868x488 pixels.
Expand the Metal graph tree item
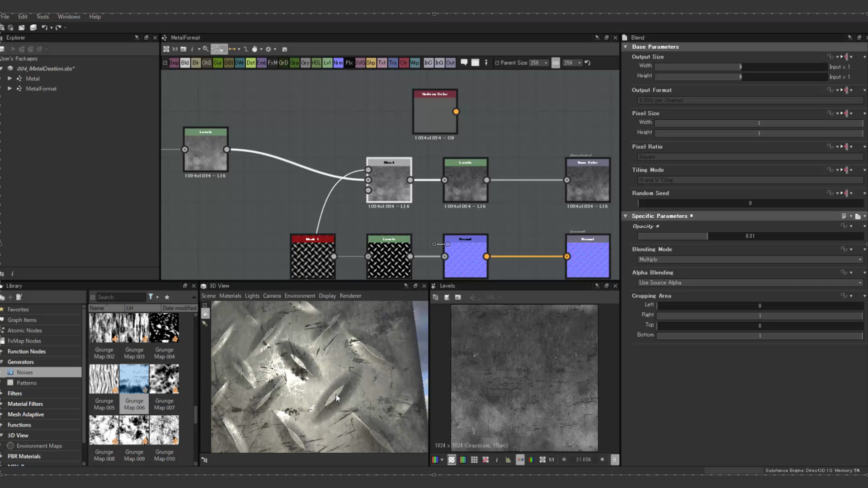coord(9,79)
